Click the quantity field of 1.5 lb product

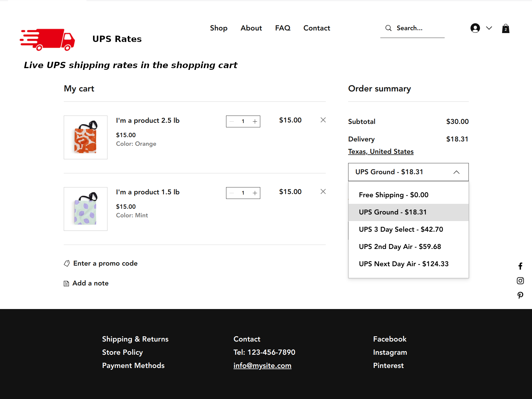point(243,193)
